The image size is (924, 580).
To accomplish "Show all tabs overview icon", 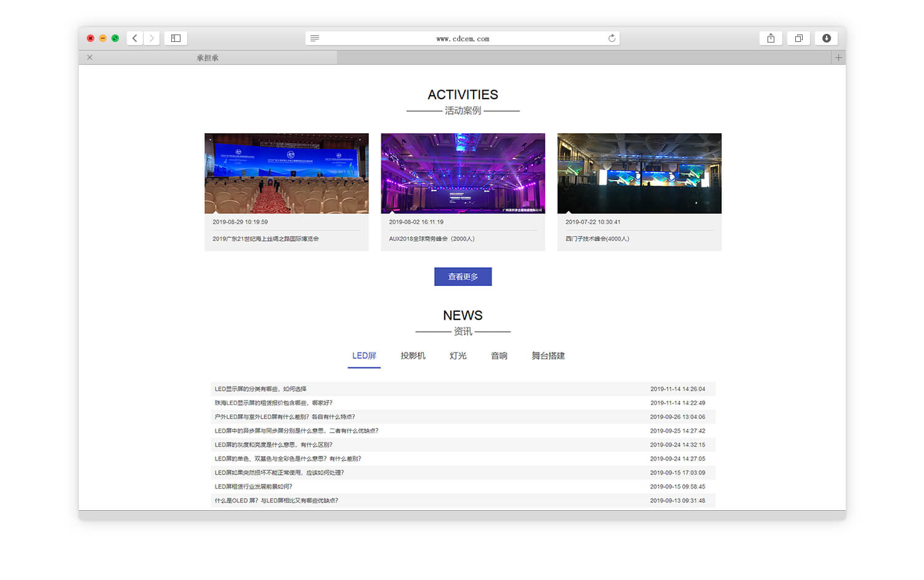I will [x=798, y=38].
